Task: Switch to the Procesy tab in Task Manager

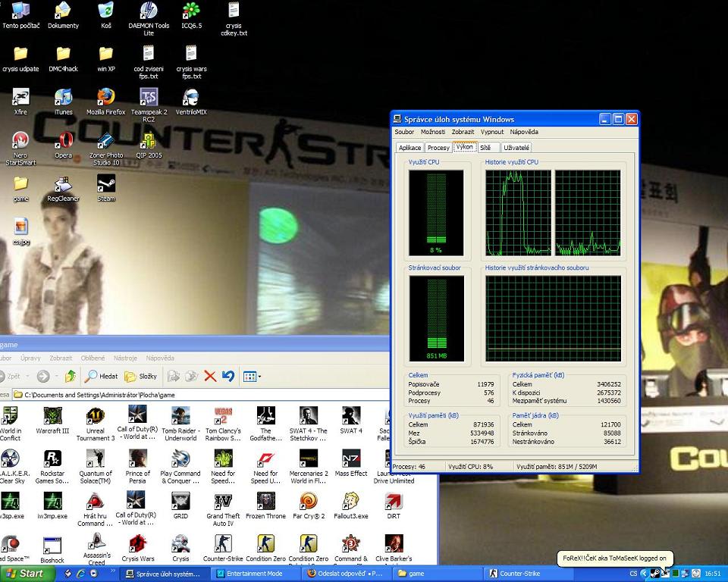Action: 438,148
